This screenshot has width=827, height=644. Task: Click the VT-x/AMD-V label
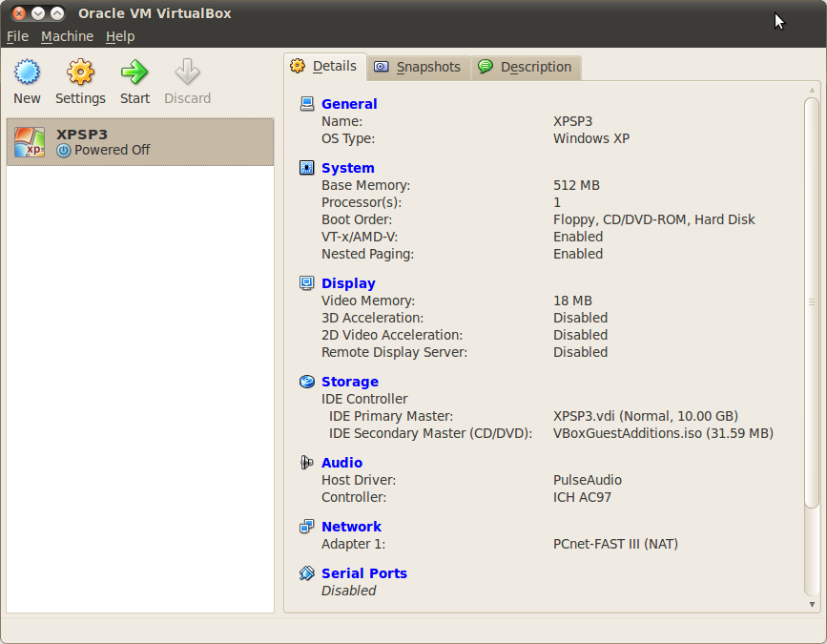(360, 237)
